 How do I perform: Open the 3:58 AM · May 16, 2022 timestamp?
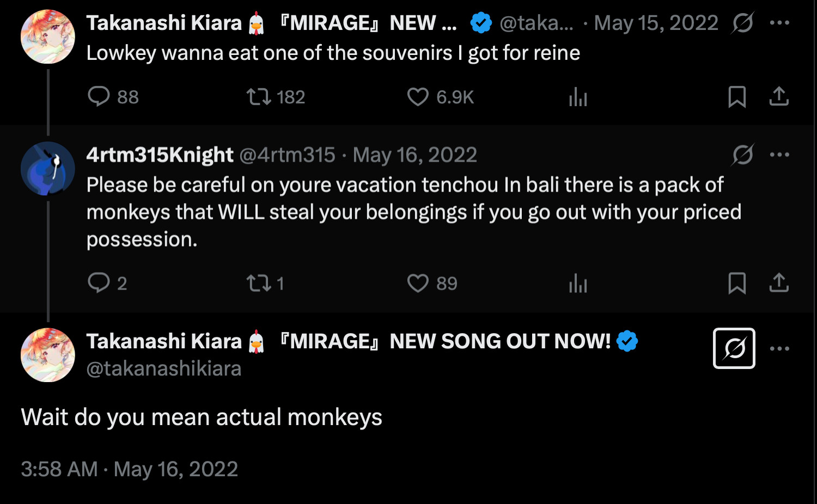(129, 469)
